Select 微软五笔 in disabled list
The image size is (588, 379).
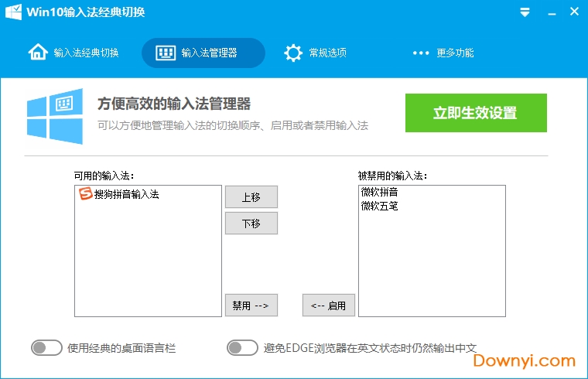(380, 207)
